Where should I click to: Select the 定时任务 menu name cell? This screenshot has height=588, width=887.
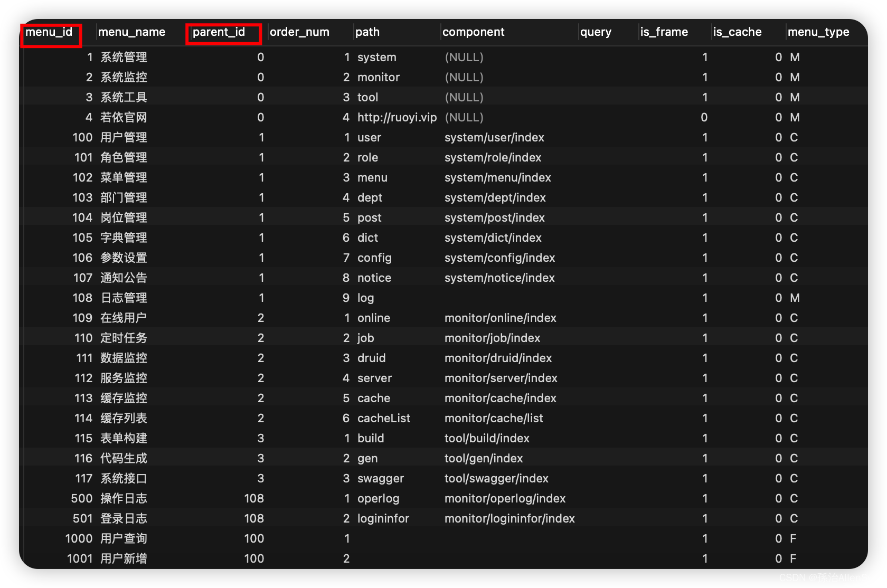(124, 338)
